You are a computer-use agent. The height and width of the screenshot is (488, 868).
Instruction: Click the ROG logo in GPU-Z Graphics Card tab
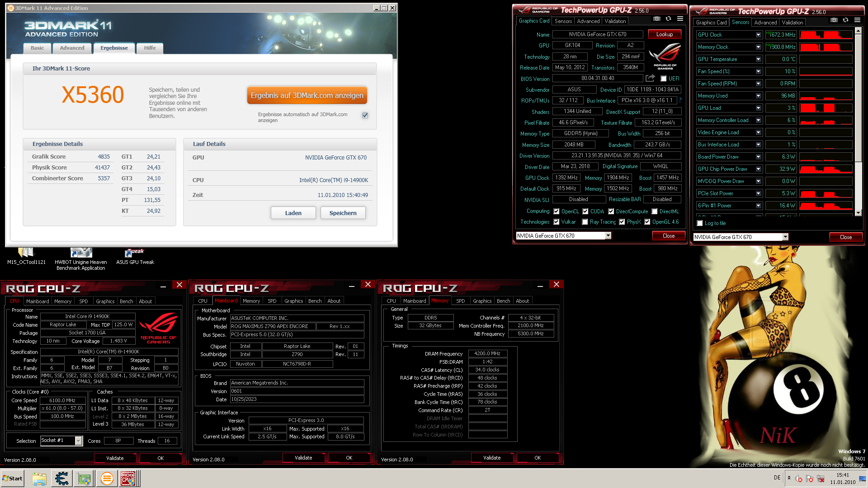click(665, 56)
